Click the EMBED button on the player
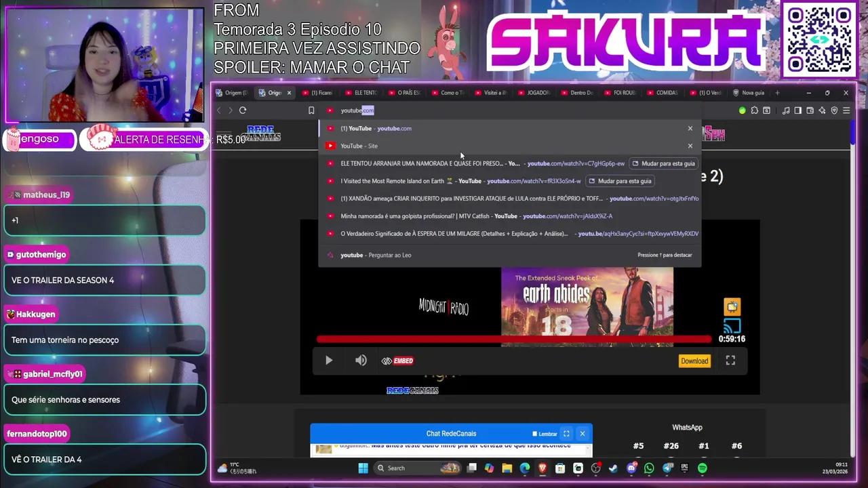 point(397,361)
